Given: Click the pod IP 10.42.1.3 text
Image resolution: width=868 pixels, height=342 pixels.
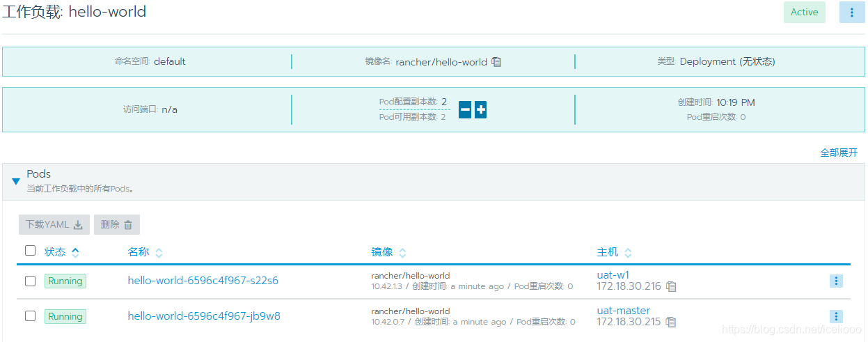Looking at the screenshot, I should [x=386, y=286].
